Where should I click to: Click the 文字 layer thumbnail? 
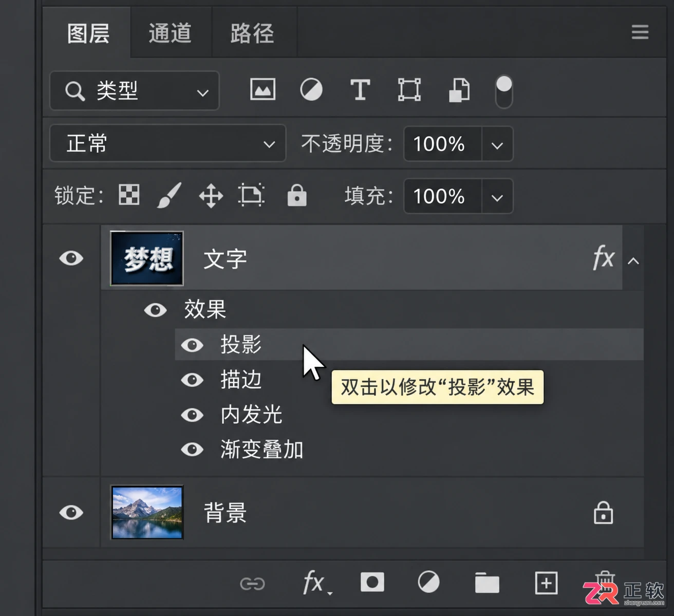point(147,258)
